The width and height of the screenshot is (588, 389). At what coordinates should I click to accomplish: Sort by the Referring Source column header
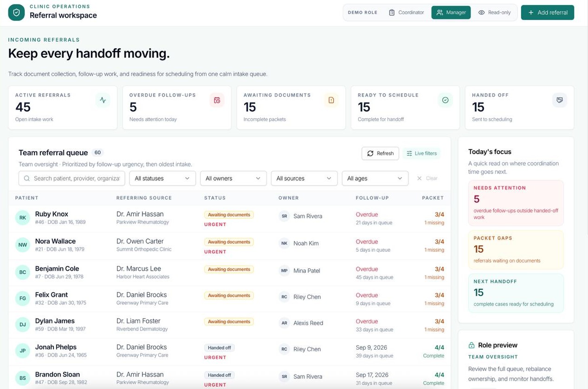[x=144, y=198]
